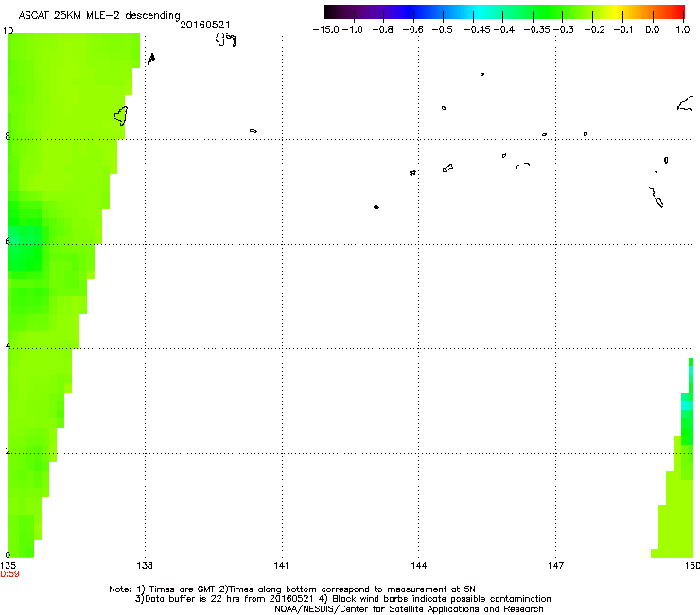Click the cyan section of the color scale
Viewport: 700px width, 615px height.
click(480, 12)
